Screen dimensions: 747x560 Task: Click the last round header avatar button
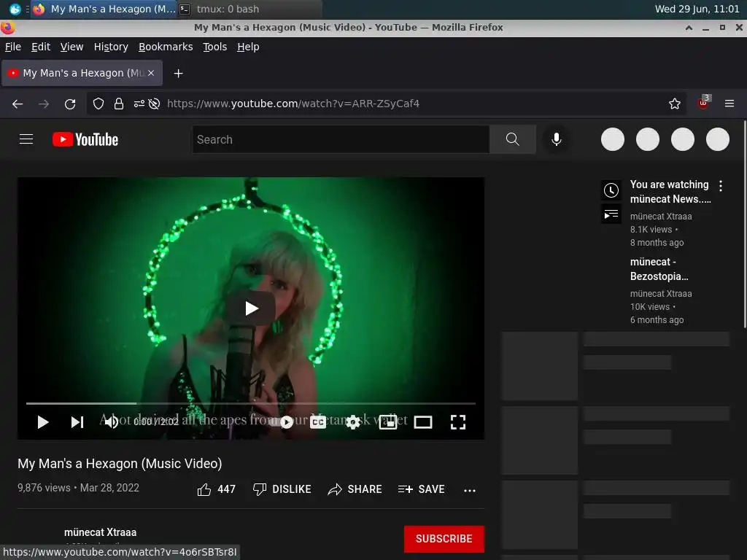(x=718, y=139)
